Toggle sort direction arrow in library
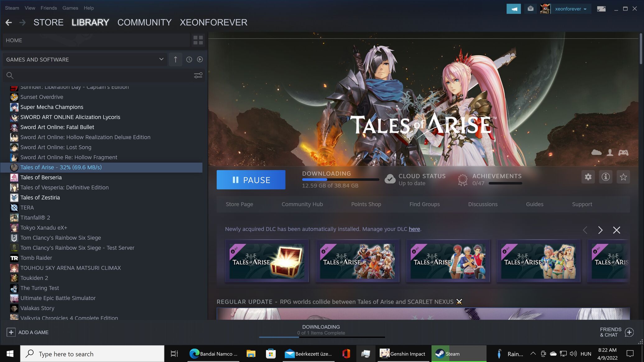The width and height of the screenshot is (644, 362). [x=175, y=59]
